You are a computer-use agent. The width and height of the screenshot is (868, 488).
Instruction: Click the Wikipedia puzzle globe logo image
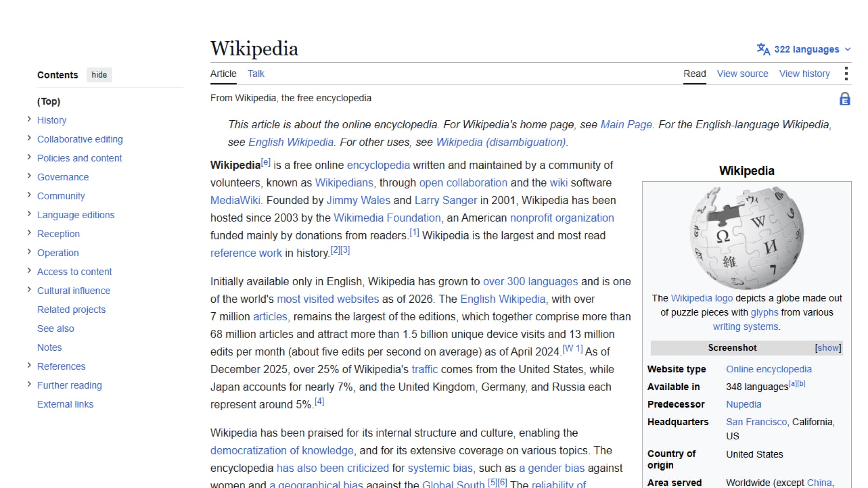click(x=746, y=237)
